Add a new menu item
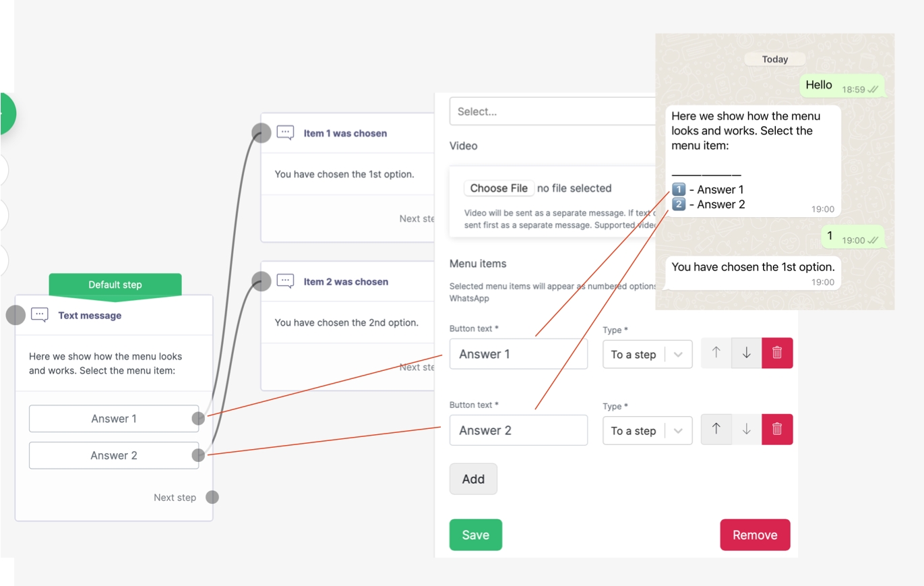924x586 pixels. click(x=473, y=479)
